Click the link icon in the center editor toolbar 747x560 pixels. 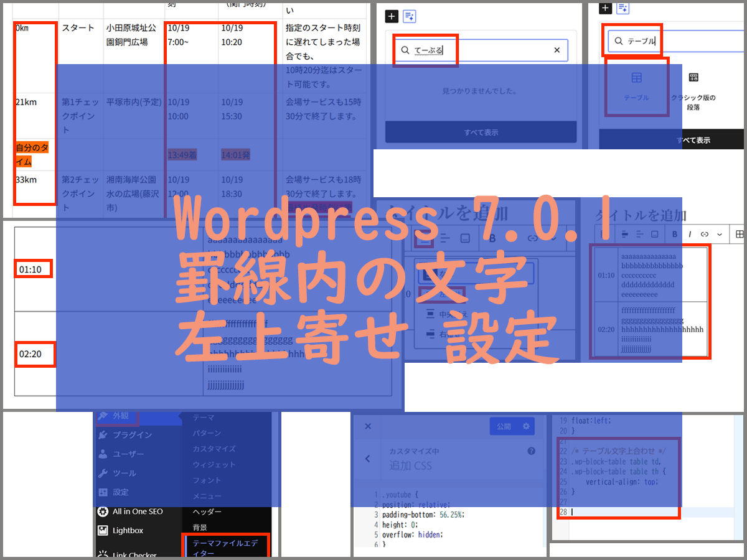[x=532, y=238]
